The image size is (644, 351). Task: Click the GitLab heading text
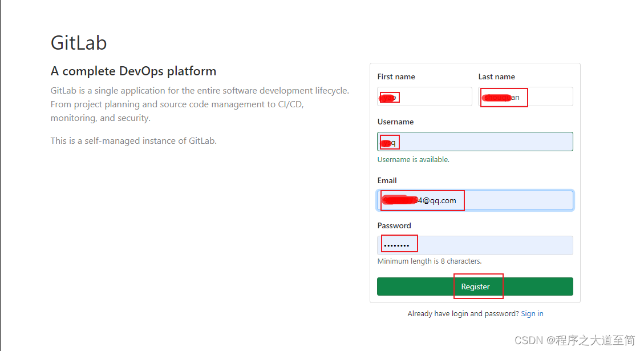(x=79, y=43)
